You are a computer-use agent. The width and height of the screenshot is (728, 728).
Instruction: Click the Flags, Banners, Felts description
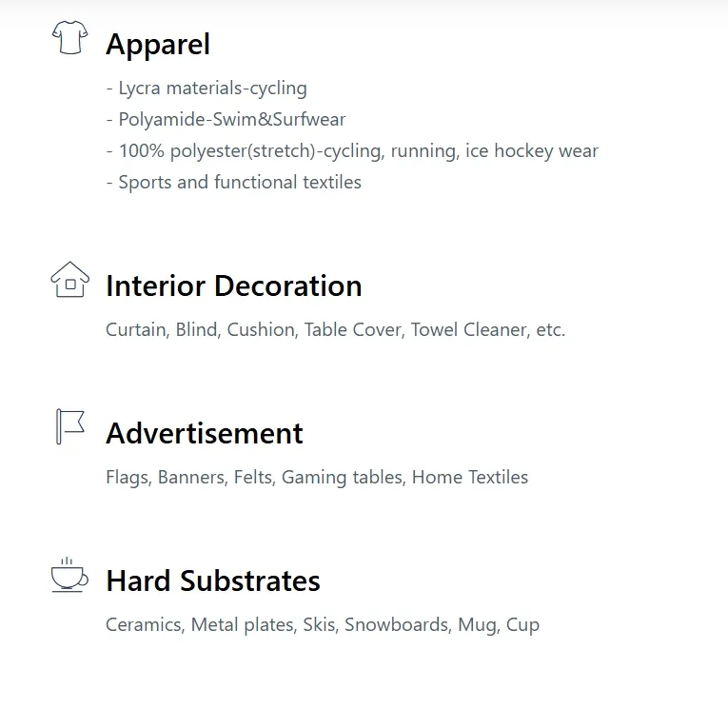point(317,478)
